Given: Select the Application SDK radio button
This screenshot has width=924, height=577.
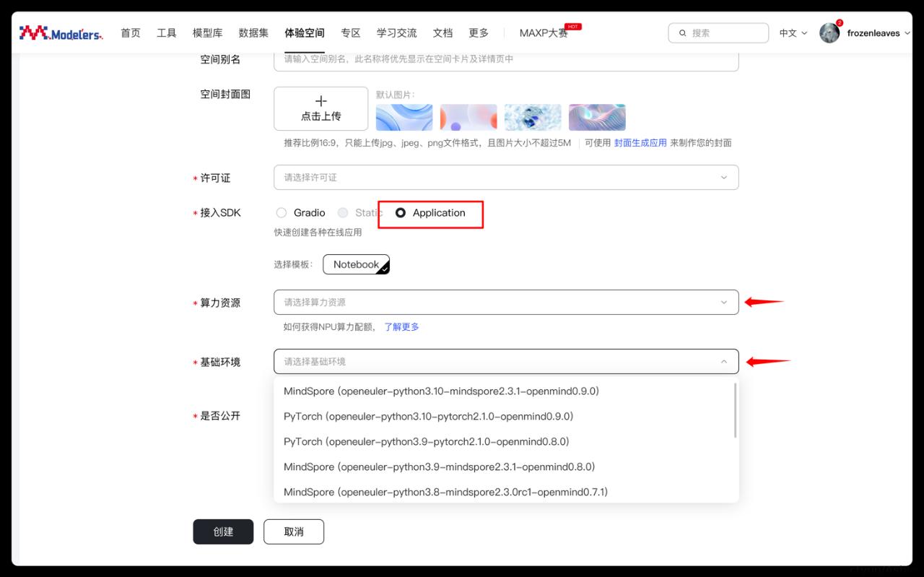Looking at the screenshot, I should pyautogui.click(x=401, y=213).
